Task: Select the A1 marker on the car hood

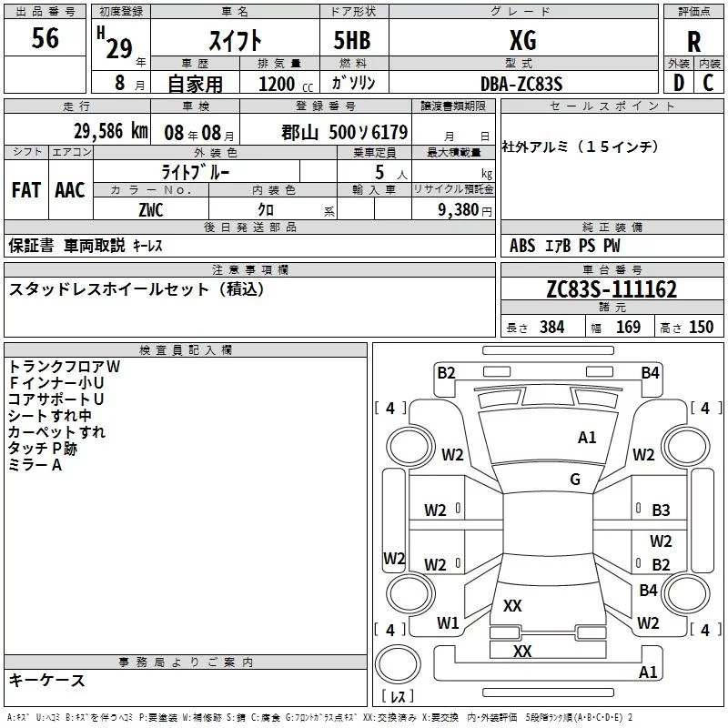Action: [587, 438]
